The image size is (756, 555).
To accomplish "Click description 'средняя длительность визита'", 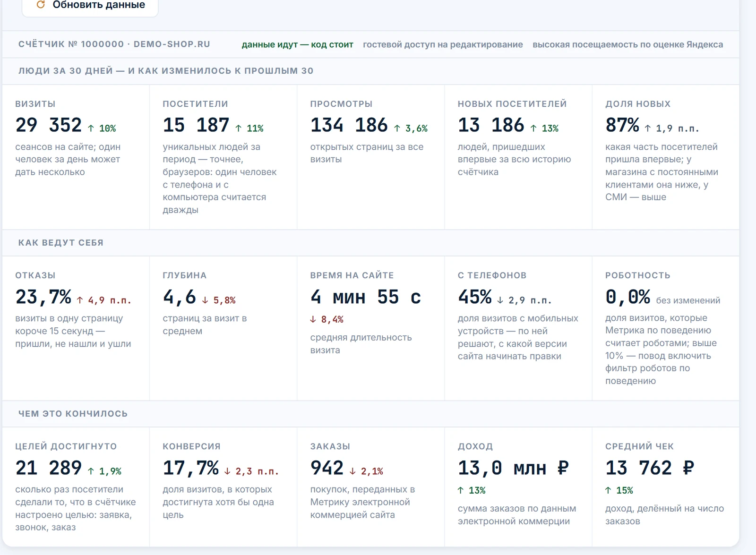I will point(361,344).
